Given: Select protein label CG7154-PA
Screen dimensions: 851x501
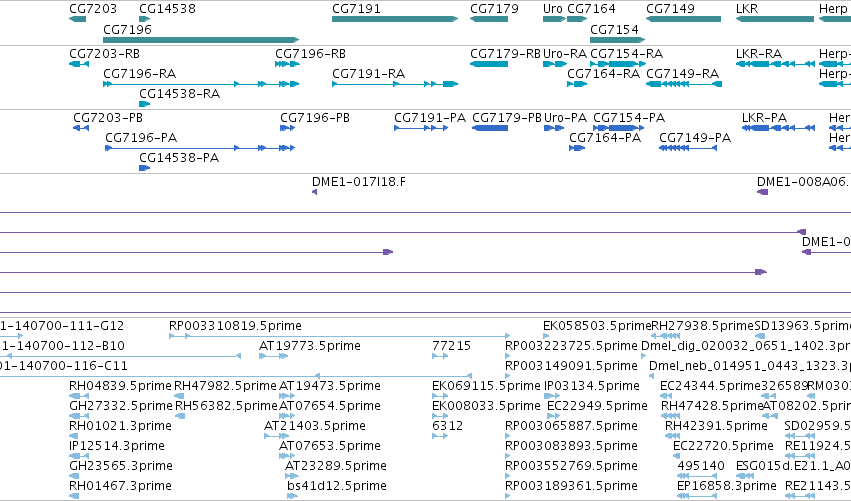Looking at the screenshot, I should [629, 118].
